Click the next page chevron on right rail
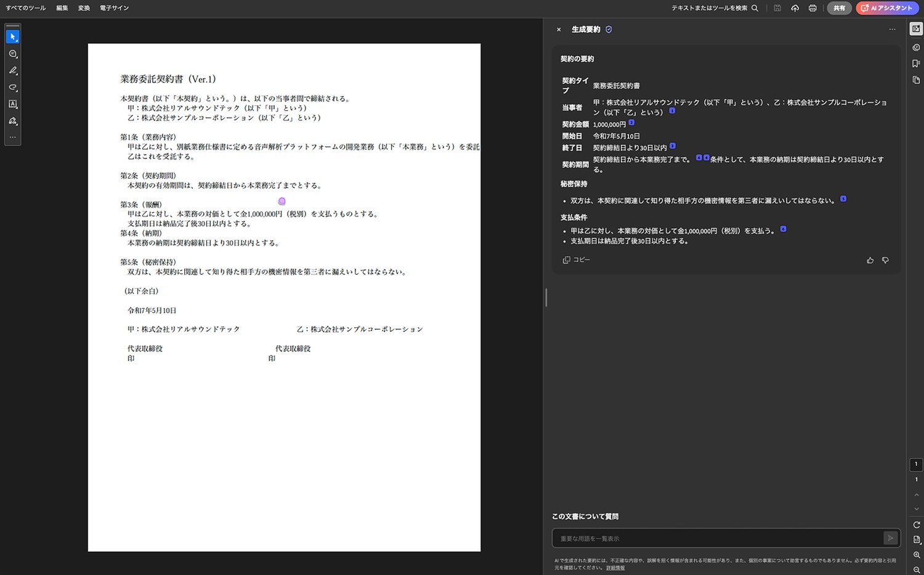This screenshot has width=924, height=575. [x=916, y=508]
